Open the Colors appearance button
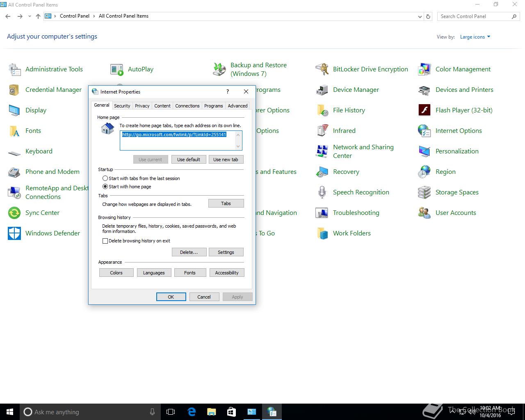This screenshot has height=420, width=525. click(116, 273)
